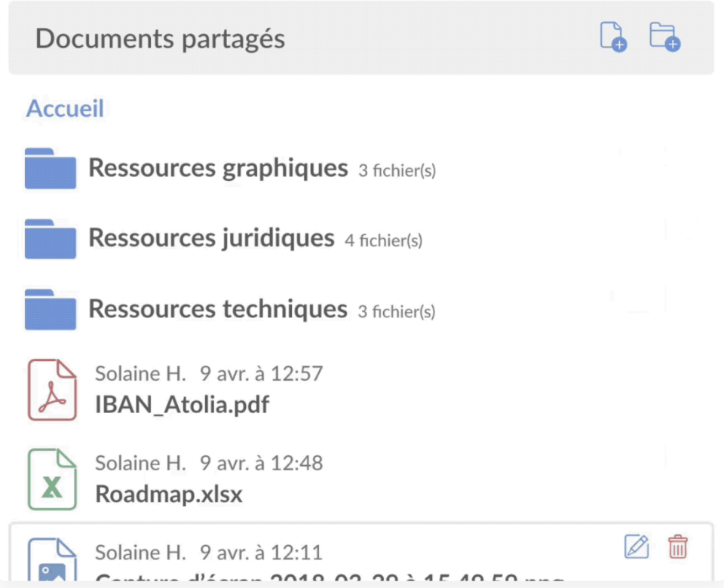Click the Documents partagés header title
The image size is (724, 588).
[x=160, y=38]
